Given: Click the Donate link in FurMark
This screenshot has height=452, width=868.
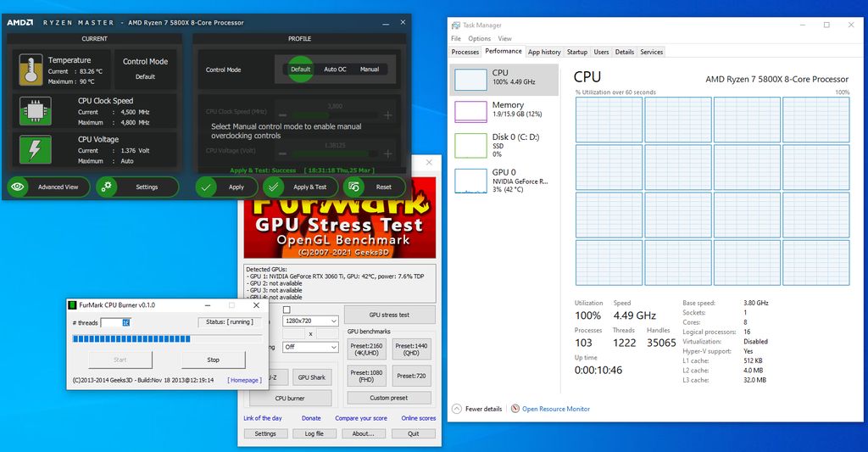Looking at the screenshot, I should [x=311, y=418].
